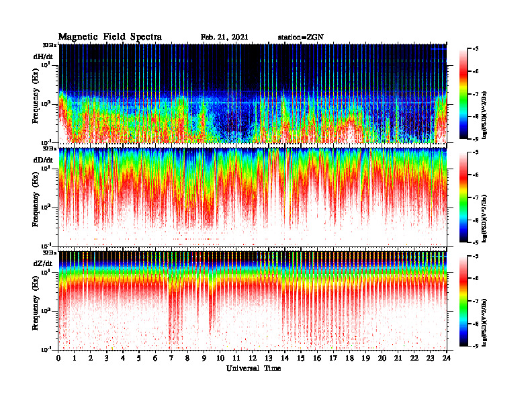Click hour '23' on the Universal Time axis

point(430,359)
